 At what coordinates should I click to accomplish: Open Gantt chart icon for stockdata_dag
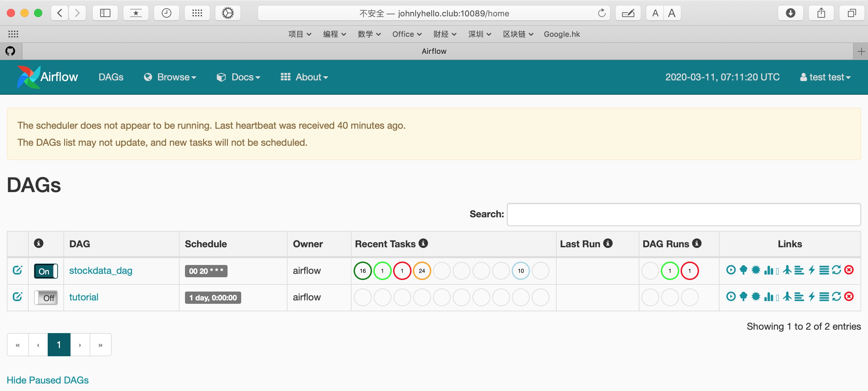click(799, 270)
